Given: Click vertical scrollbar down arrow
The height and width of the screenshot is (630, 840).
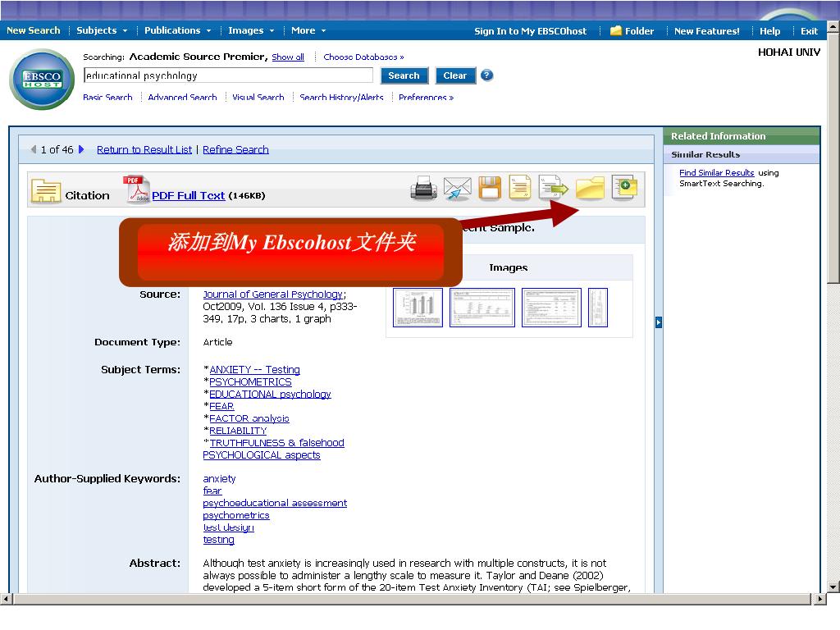Looking at the screenshot, I should (833, 587).
